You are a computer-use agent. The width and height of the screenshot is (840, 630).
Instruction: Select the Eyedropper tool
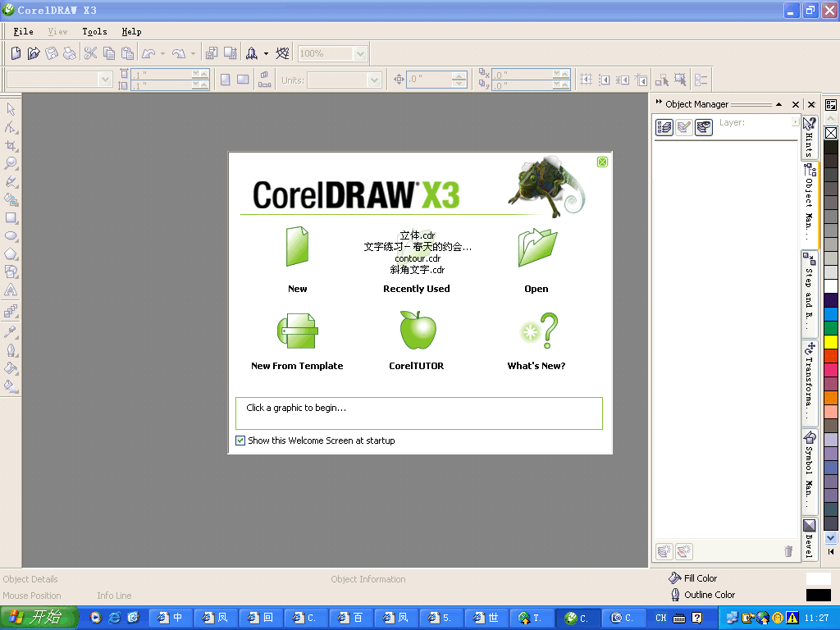(x=11, y=332)
